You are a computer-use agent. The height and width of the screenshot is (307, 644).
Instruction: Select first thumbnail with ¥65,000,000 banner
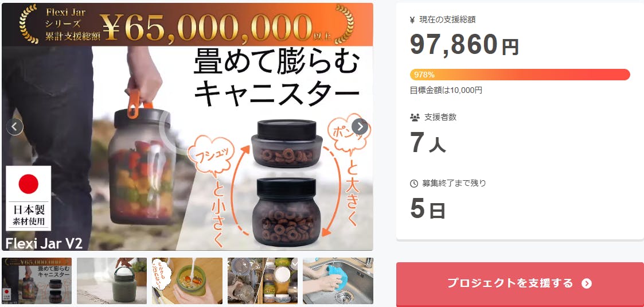click(37, 281)
